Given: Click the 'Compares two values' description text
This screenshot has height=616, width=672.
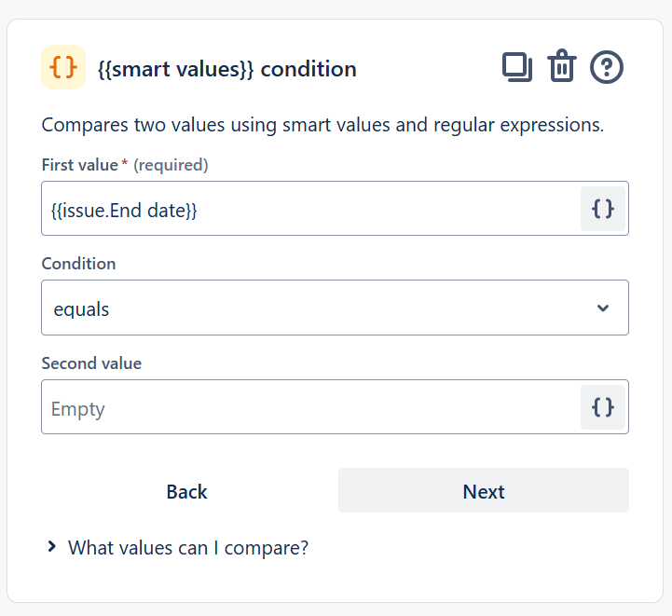Looking at the screenshot, I should point(322,125).
